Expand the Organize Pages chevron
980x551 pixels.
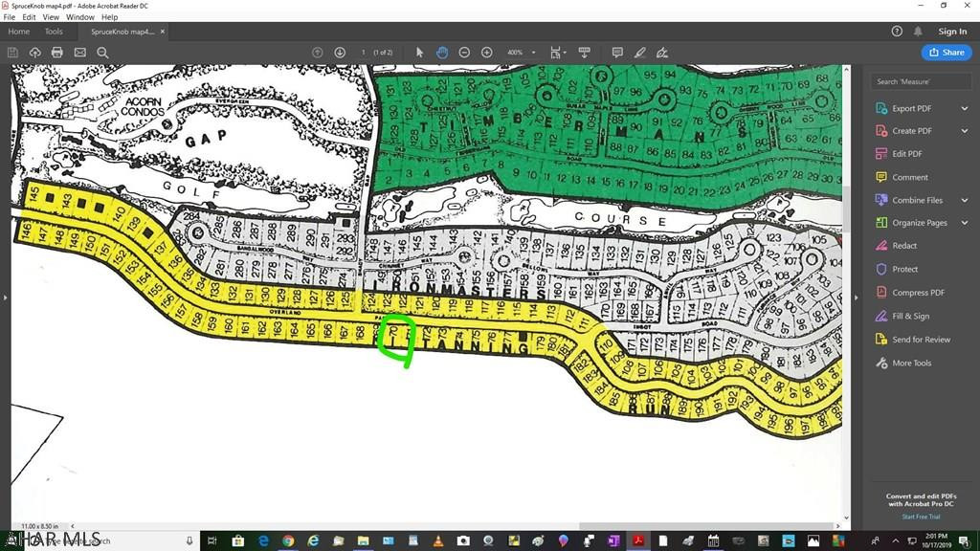964,223
